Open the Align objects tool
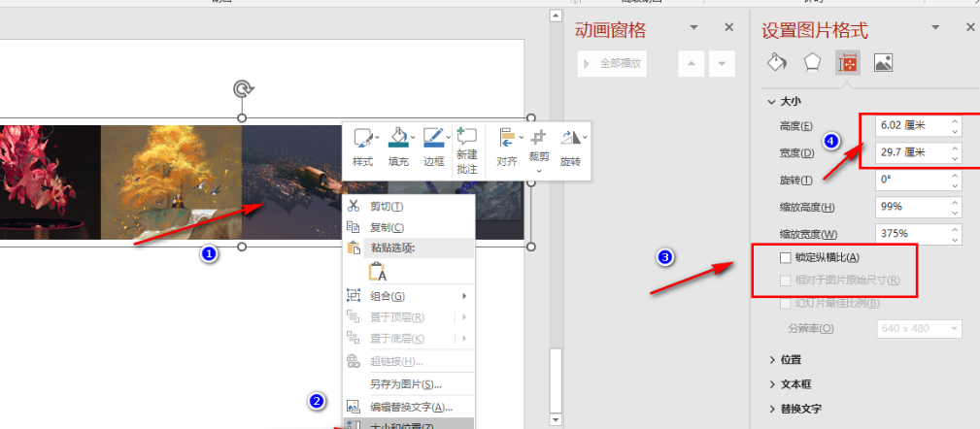This screenshot has width=980, height=429. [506, 148]
